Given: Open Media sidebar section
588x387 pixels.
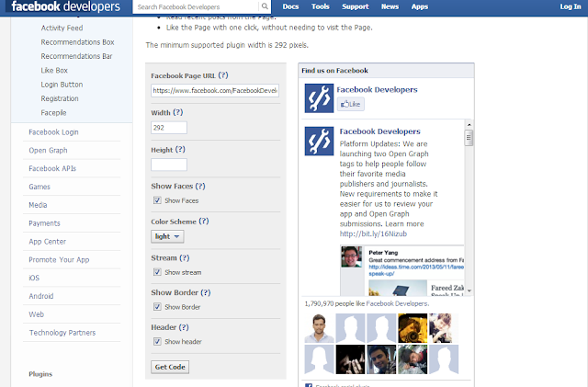Looking at the screenshot, I should 38,205.
